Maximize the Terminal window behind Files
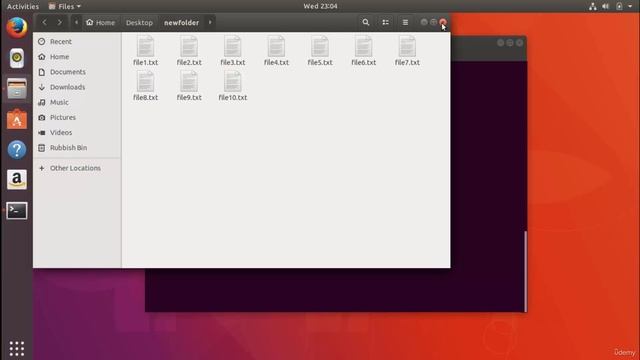 510,42
